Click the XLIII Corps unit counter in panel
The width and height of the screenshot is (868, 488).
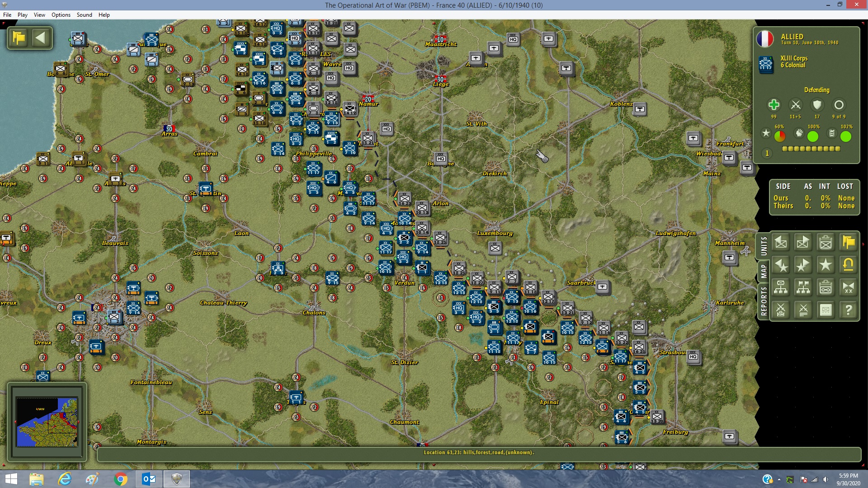coord(766,65)
